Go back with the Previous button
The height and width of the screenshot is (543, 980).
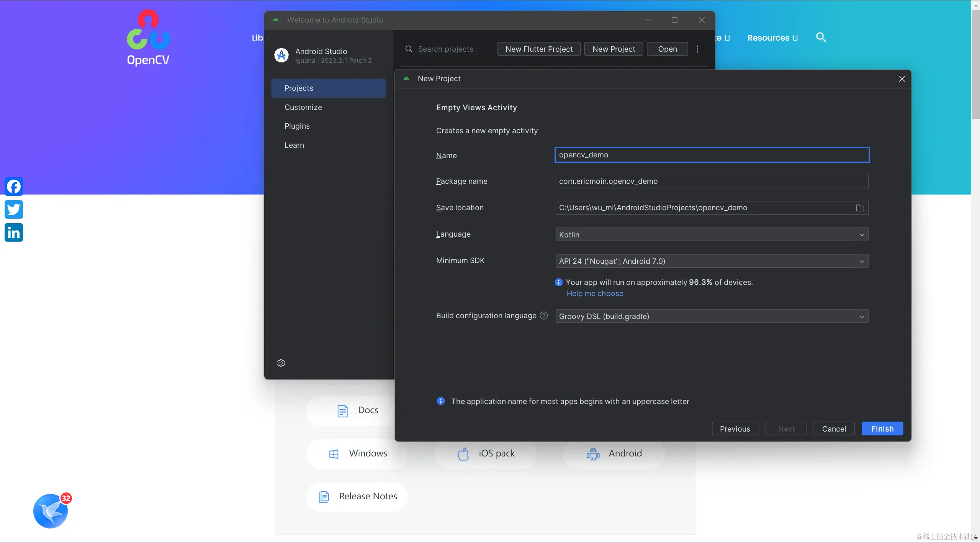735,429
